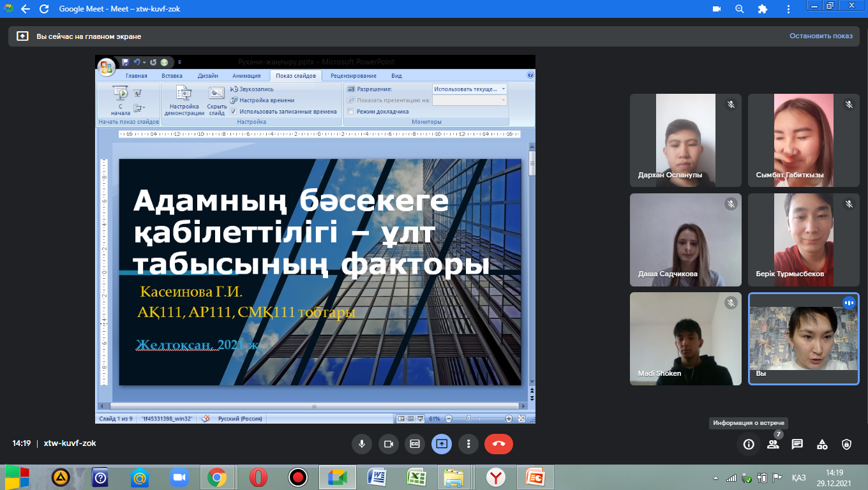Open meeting information panel

pos(749,444)
